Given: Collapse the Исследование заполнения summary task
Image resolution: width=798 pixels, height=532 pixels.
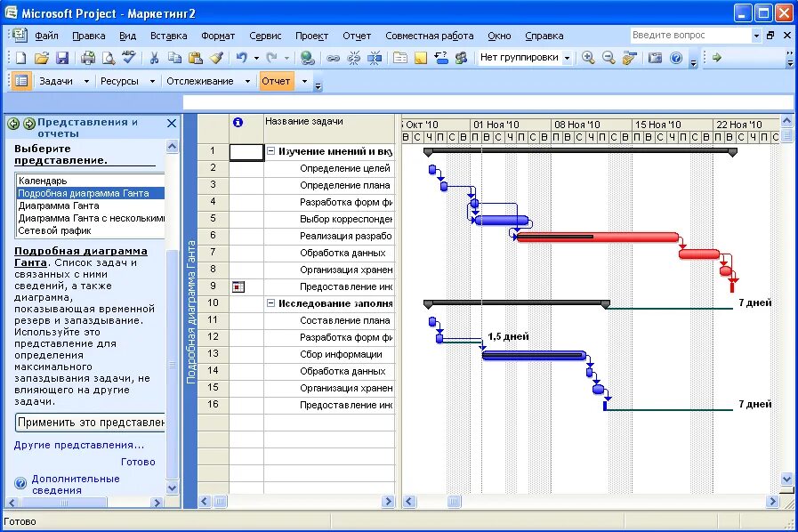Looking at the screenshot, I should click(x=271, y=303).
